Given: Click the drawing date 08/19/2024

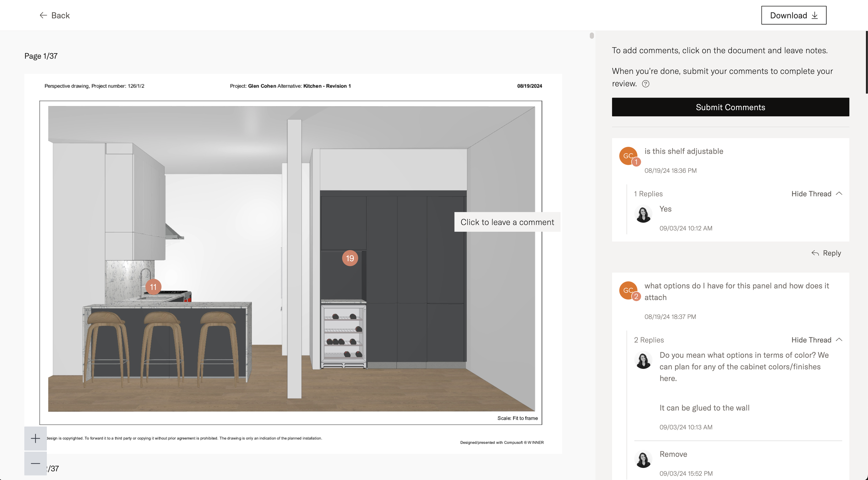Looking at the screenshot, I should (529, 86).
